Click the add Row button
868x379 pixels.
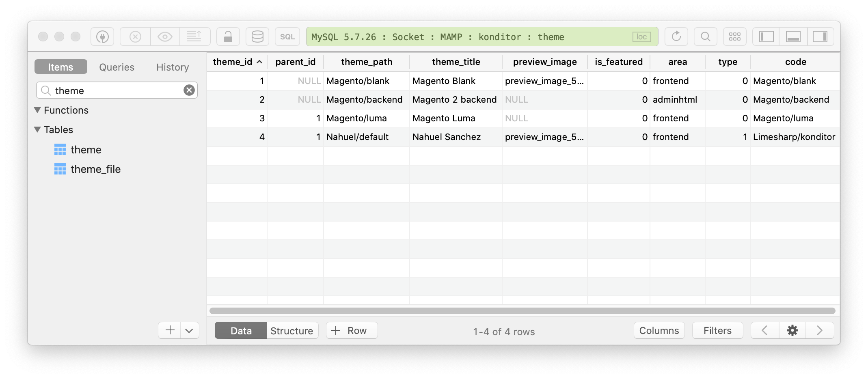(x=352, y=331)
